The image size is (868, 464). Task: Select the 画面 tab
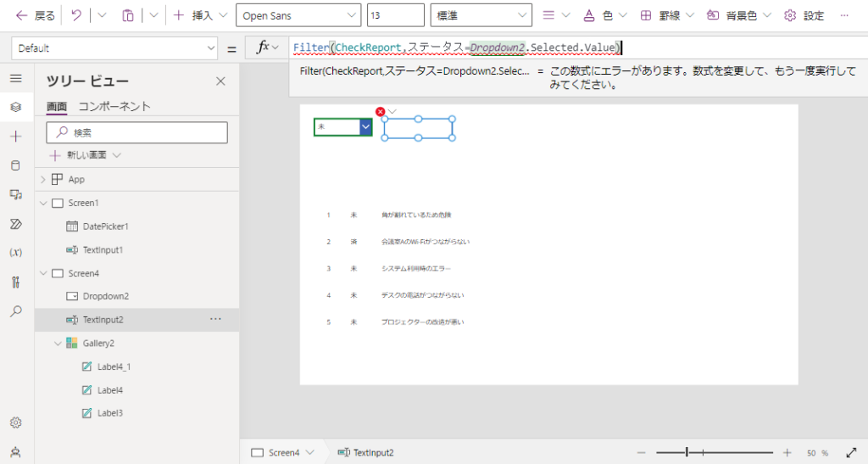tap(57, 106)
